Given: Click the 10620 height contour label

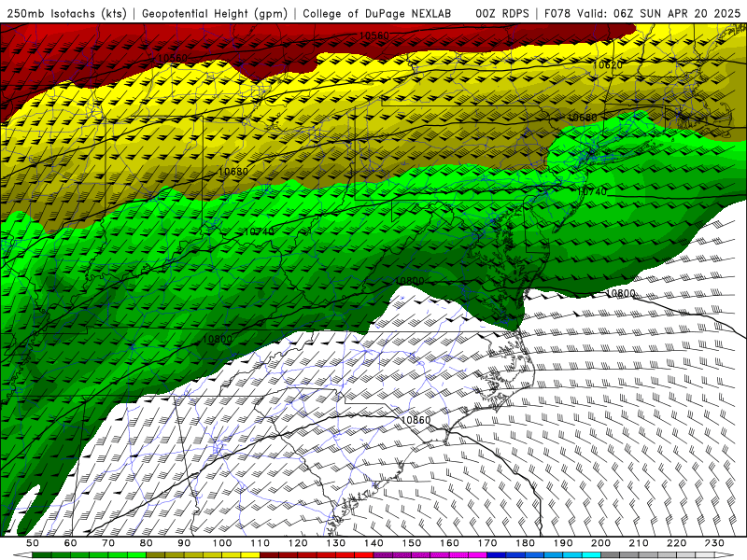Looking at the screenshot, I should 608,64.
